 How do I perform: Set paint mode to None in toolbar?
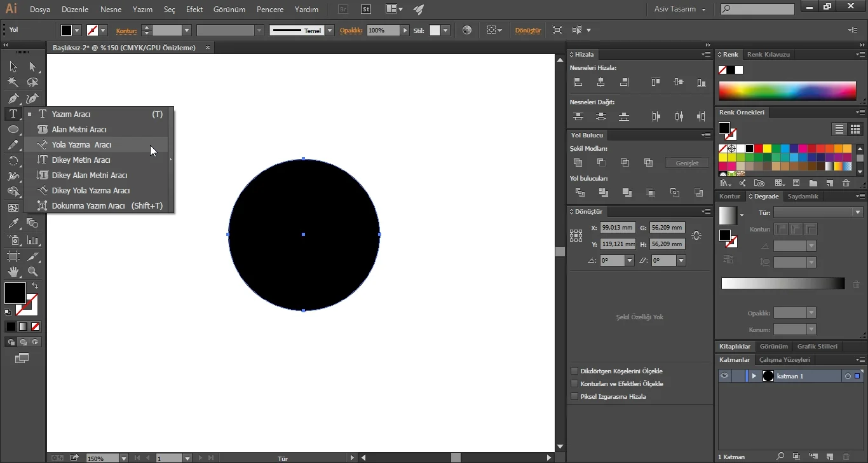(36, 326)
